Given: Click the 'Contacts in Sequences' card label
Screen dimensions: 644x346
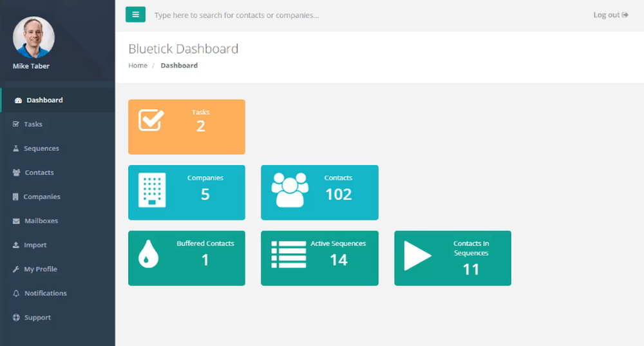Looking at the screenshot, I should [x=471, y=248].
